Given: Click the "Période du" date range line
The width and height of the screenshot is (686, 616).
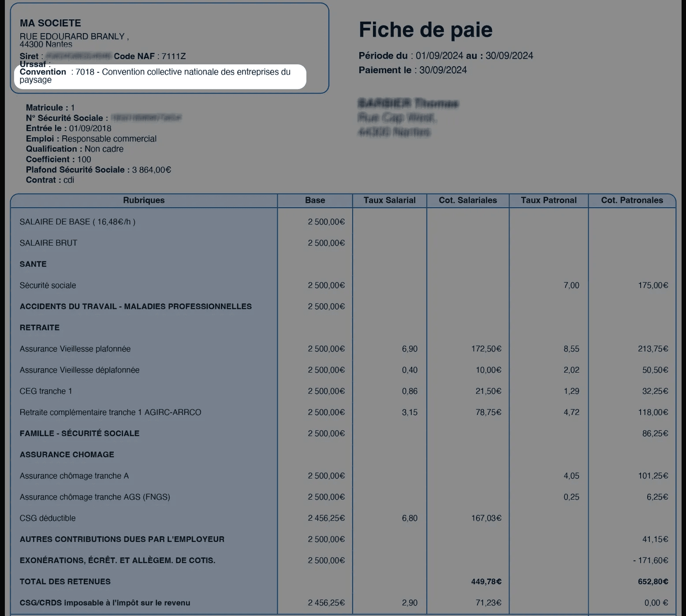Looking at the screenshot, I should pos(446,56).
